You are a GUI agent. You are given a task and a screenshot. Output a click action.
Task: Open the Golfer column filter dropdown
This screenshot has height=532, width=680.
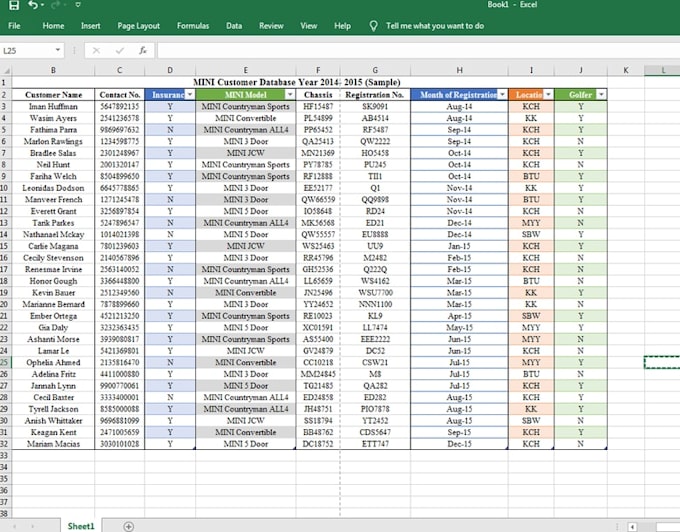601,95
